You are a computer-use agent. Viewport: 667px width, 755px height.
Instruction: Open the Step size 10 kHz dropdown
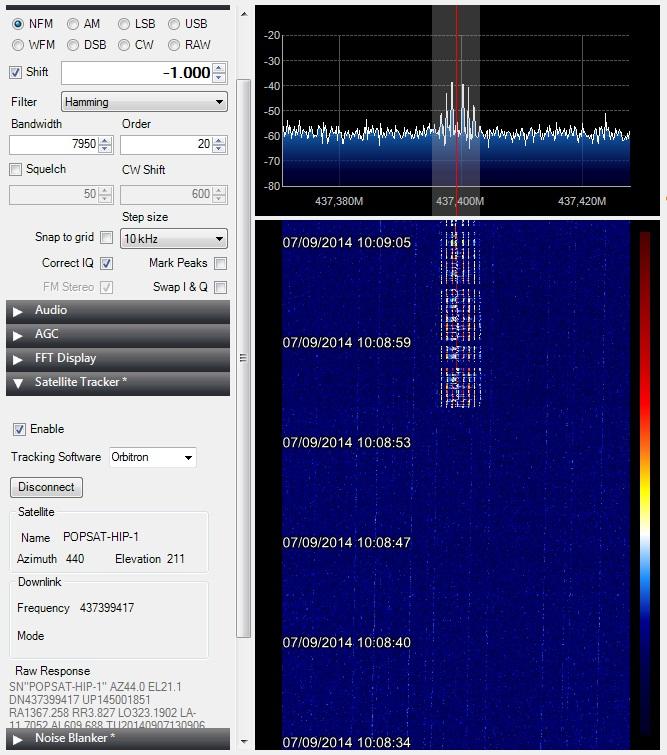click(x=173, y=239)
